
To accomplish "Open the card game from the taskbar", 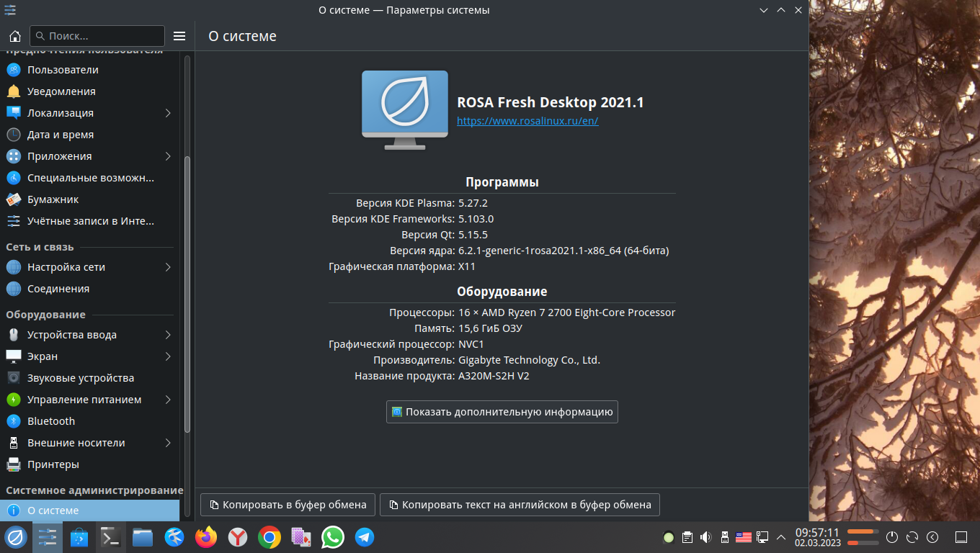I will click(x=301, y=537).
